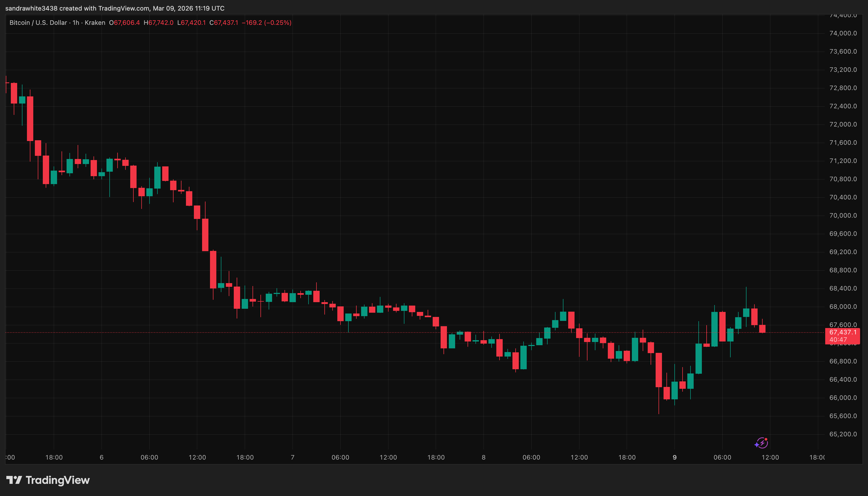Click the date label 7 on time axis
Screen dimensions: 868x496
click(293, 457)
